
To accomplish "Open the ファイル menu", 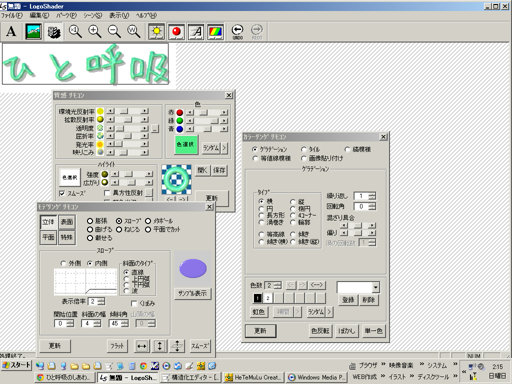I will coord(11,15).
